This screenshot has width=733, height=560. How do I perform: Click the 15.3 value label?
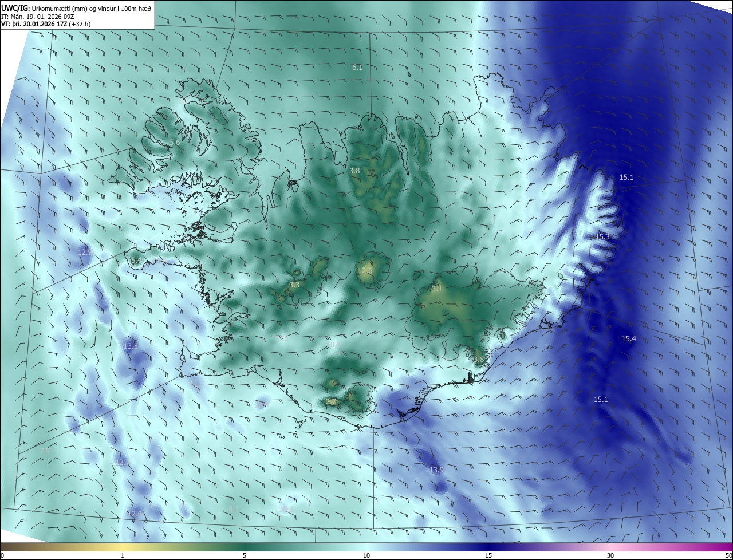pyautogui.click(x=603, y=237)
